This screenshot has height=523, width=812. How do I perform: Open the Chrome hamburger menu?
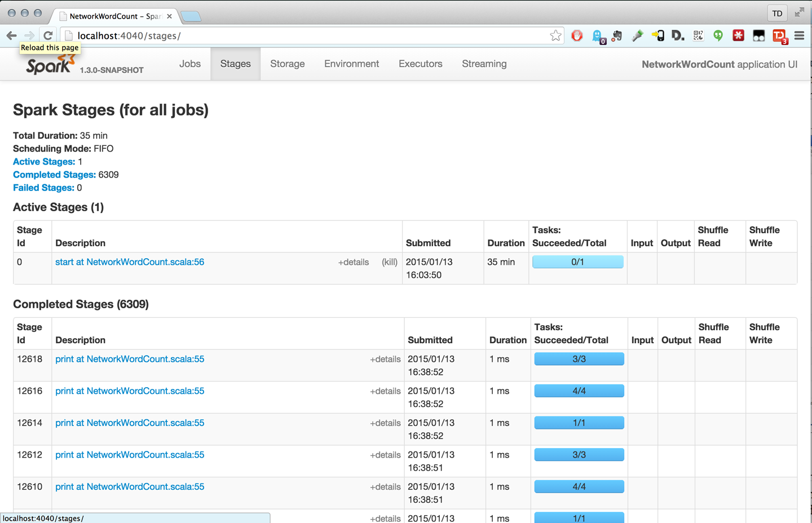tap(799, 36)
